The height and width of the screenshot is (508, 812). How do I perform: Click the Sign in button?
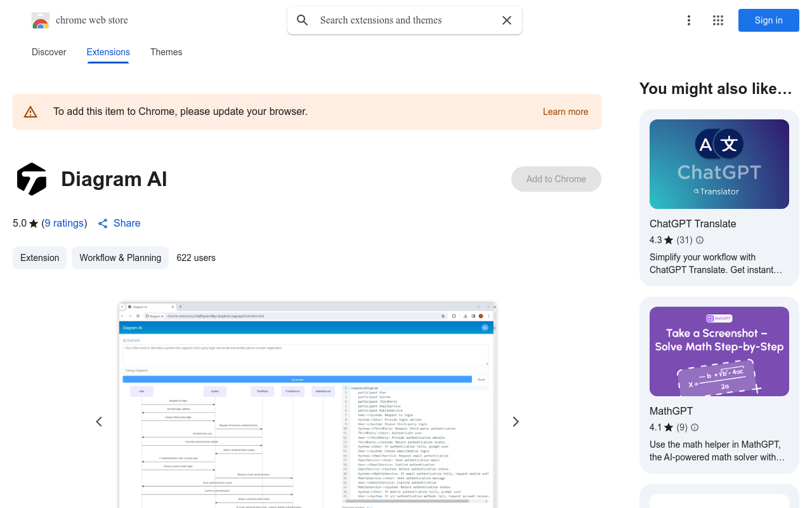coord(769,20)
